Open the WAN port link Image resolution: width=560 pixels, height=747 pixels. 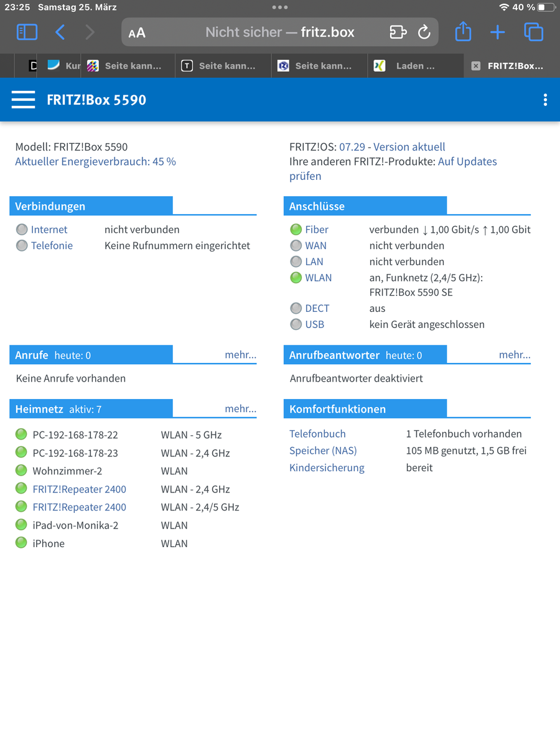315,245
